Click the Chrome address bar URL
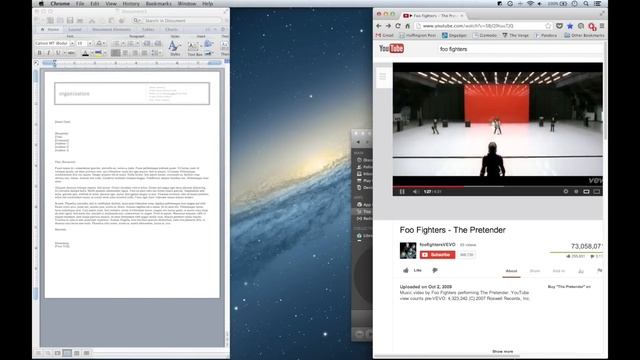 [x=468, y=26]
